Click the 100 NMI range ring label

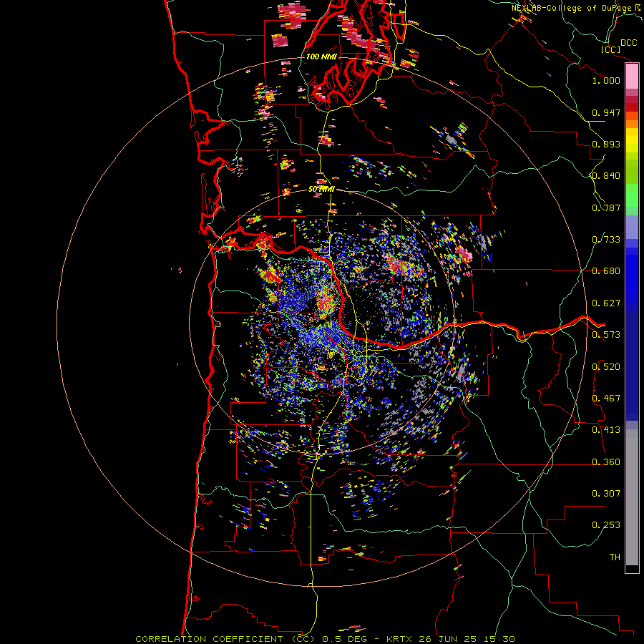[x=321, y=57]
